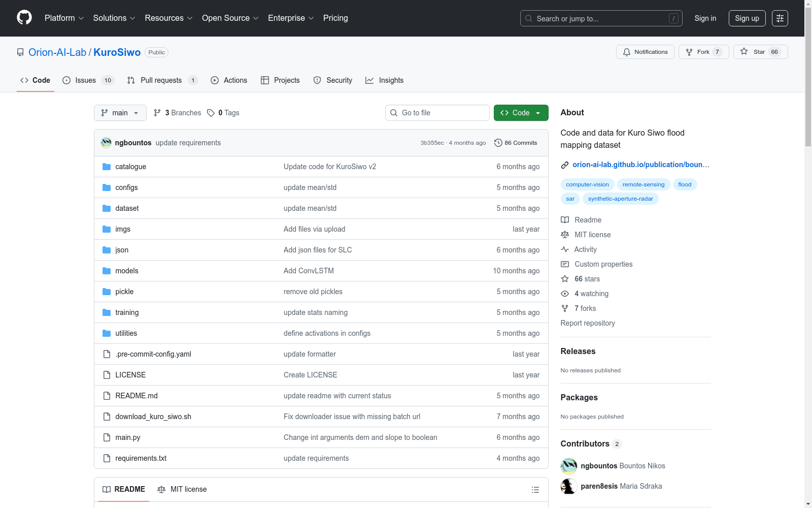Open the download_kuro_siwo.sh file
This screenshot has width=812, height=508.
[x=153, y=417]
